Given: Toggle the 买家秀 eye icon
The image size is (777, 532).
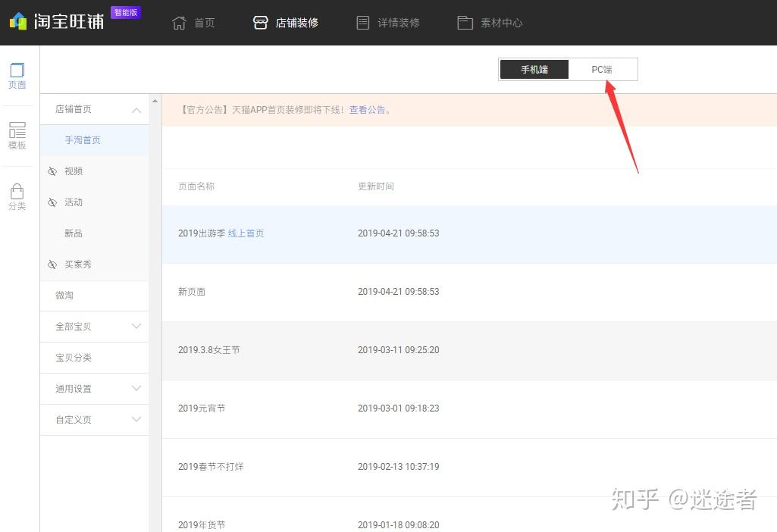Looking at the screenshot, I should coord(51,264).
